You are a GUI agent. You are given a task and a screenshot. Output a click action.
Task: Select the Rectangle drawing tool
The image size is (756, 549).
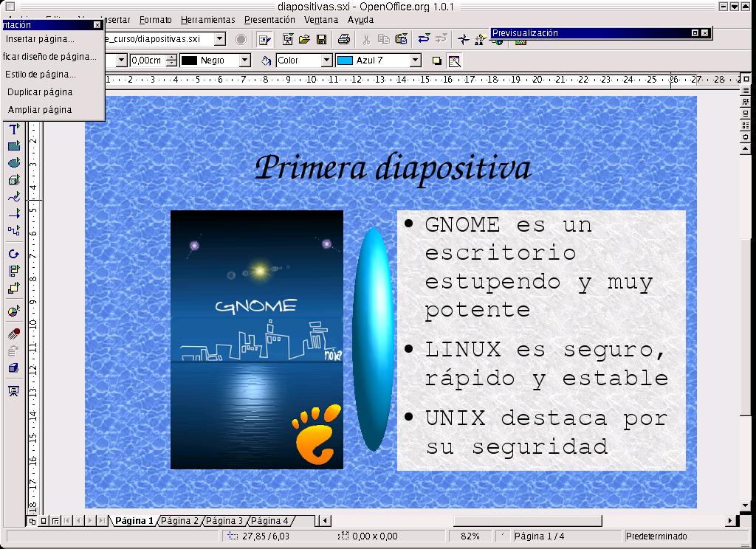pyautogui.click(x=13, y=146)
